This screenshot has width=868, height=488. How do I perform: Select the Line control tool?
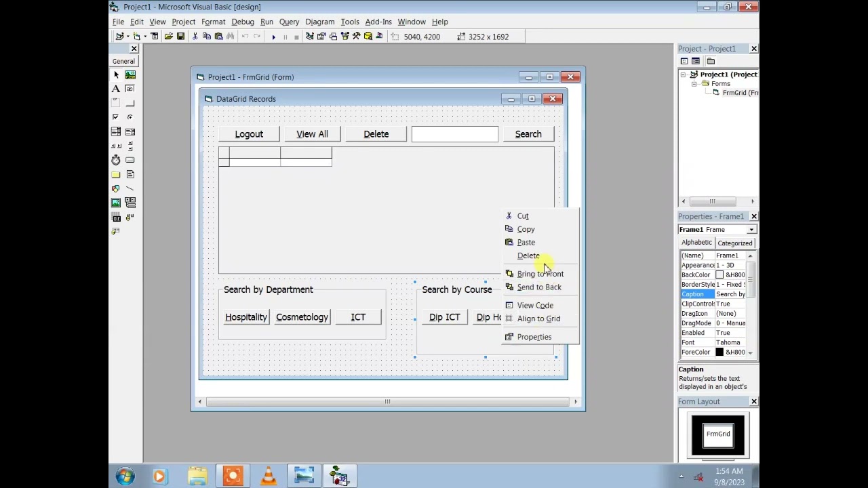tap(130, 188)
